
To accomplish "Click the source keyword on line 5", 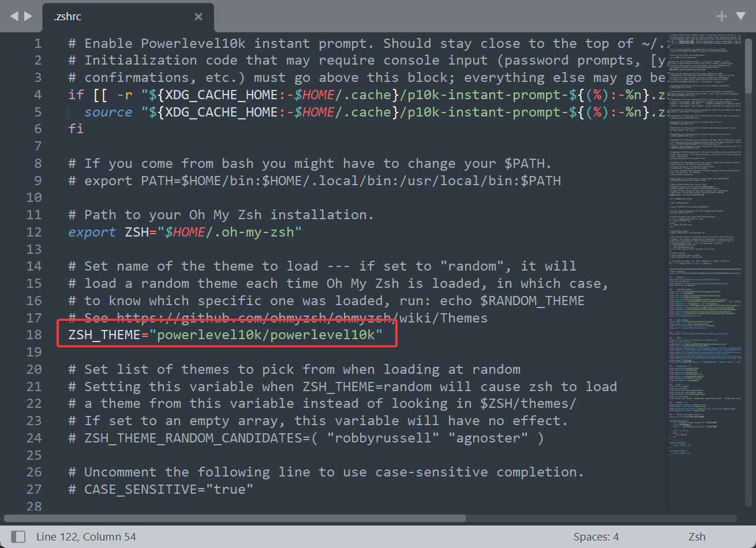I will coord(107,111).
